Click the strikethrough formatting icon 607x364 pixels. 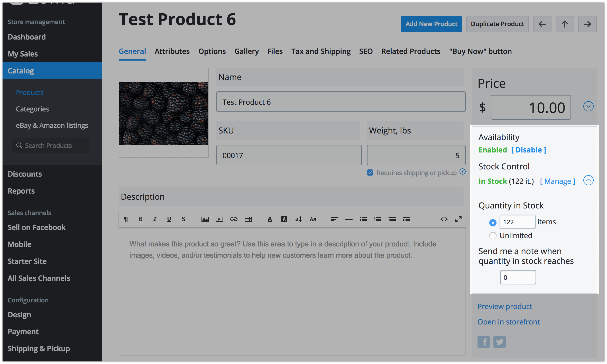pyautogui.click(x=183, y=219)
